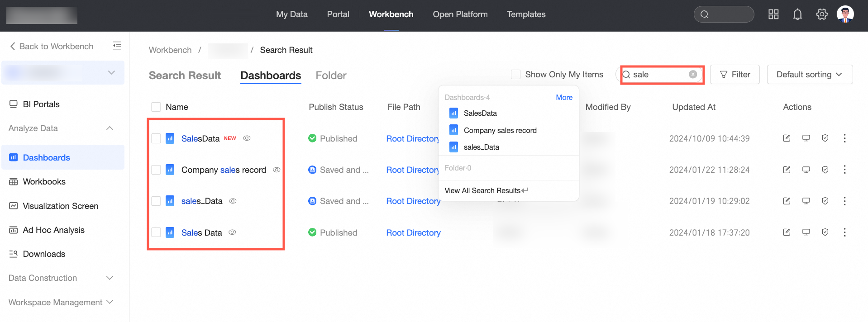Open the Default sorting dropdown
The height and width of the screenshot is (322, 868).
pyautogui.click(x=810, y=74)
